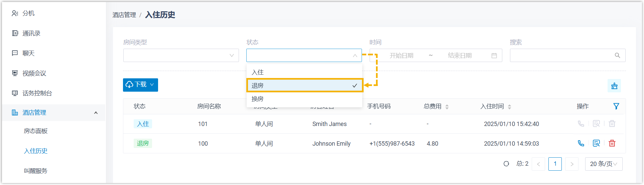Choose 入住 from the status list
Screen dimensions: 644x185
[304, 72]
